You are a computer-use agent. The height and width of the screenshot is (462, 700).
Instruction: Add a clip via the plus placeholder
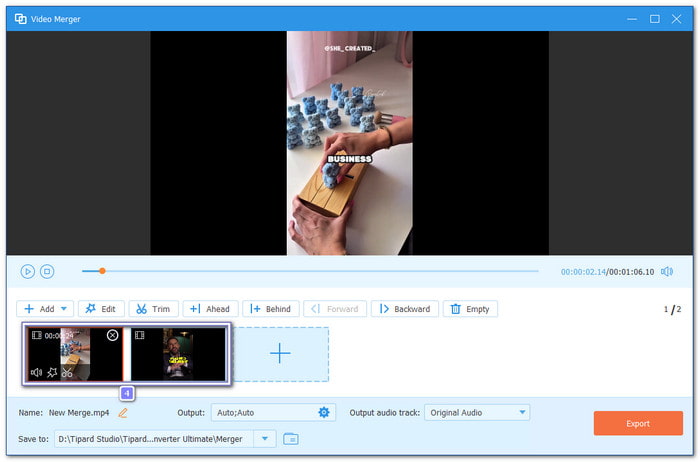[x=280, y=354]
